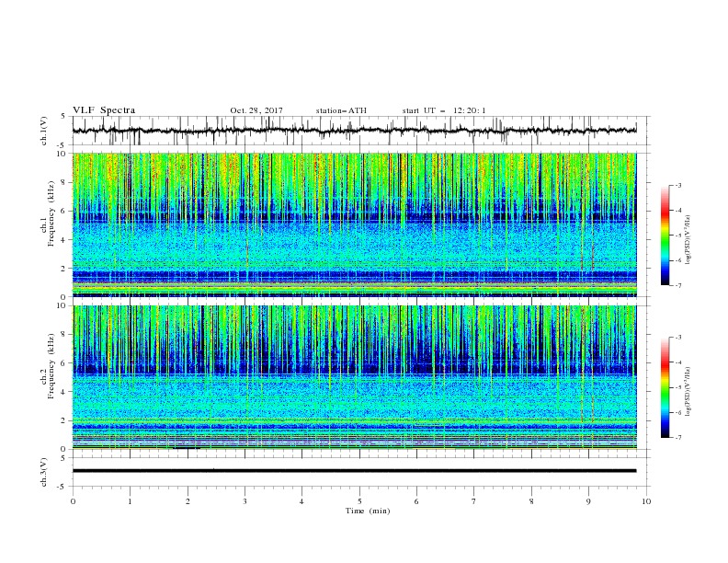728x563 pixels.
Task: Select the "ch.2 Frequency (kHz)" axis label
Action: click(48, 366)
